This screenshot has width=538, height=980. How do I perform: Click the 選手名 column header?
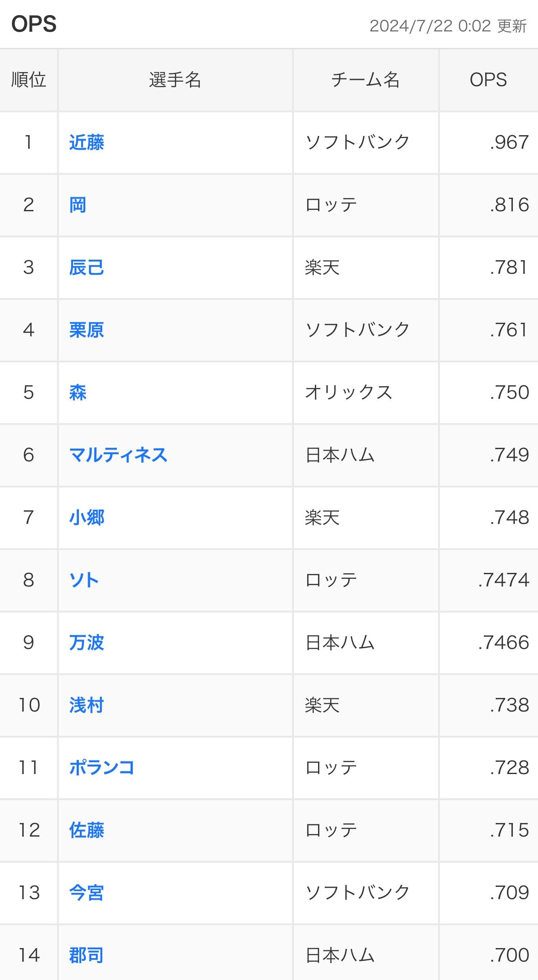click(x=175, y=80)
